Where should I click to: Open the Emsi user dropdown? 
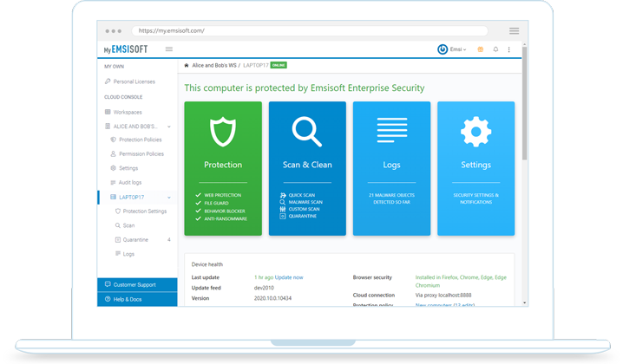pyautogui.click(x=458, y=49)
